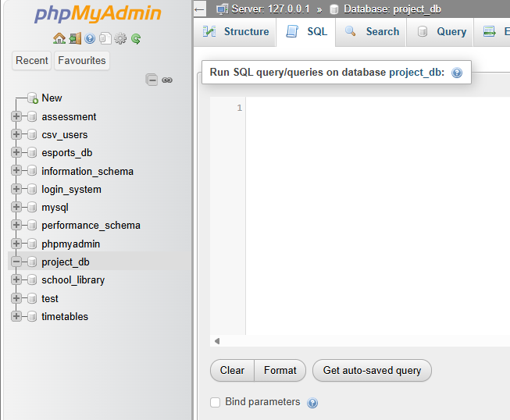Screen dimensions: 510x420
Task: Open phpMyAdmin documentation help icon
Action: 90,39
